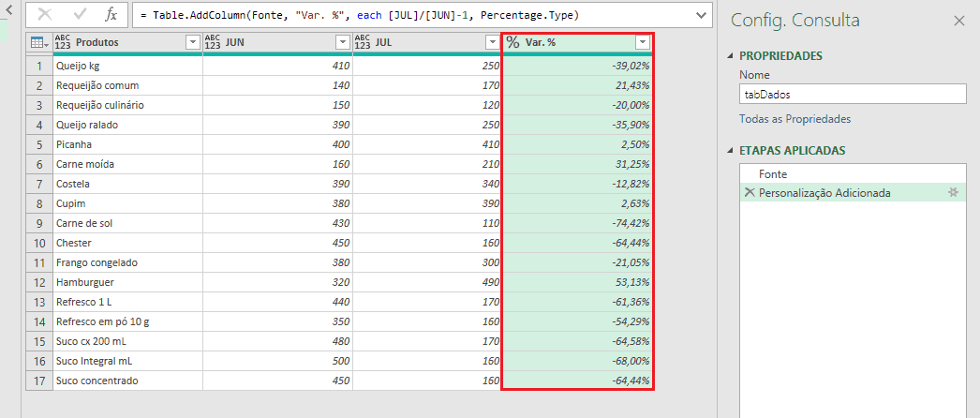Click the Config. Consulta pane title
The height and width of the screenshot is (418, 980).
[x=795, y=21]
